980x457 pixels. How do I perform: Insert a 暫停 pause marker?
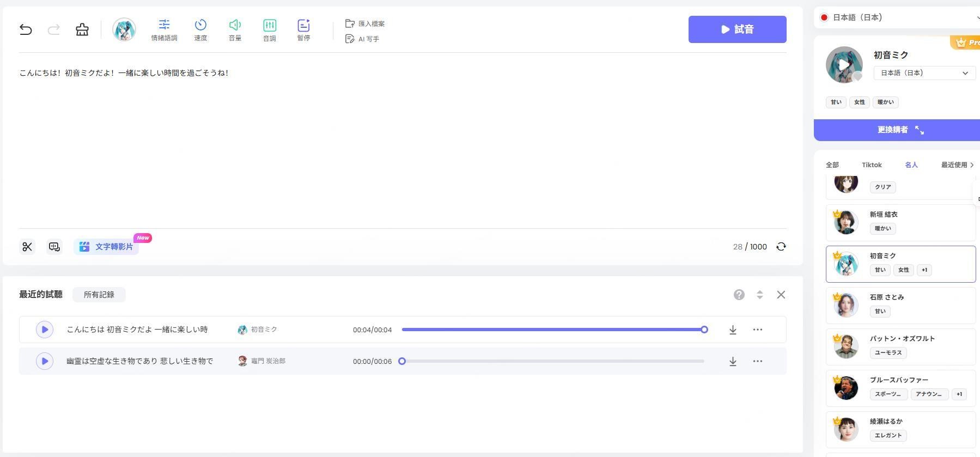[303, 30]
